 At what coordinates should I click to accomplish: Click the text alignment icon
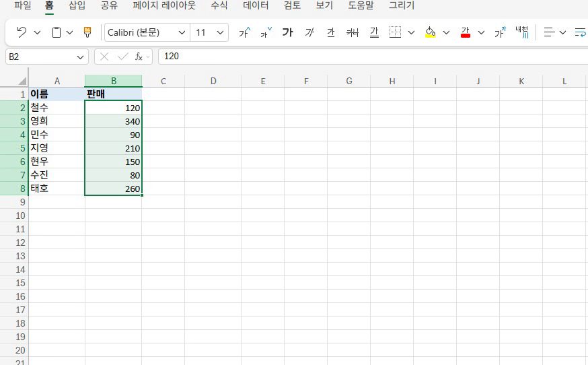550,32
